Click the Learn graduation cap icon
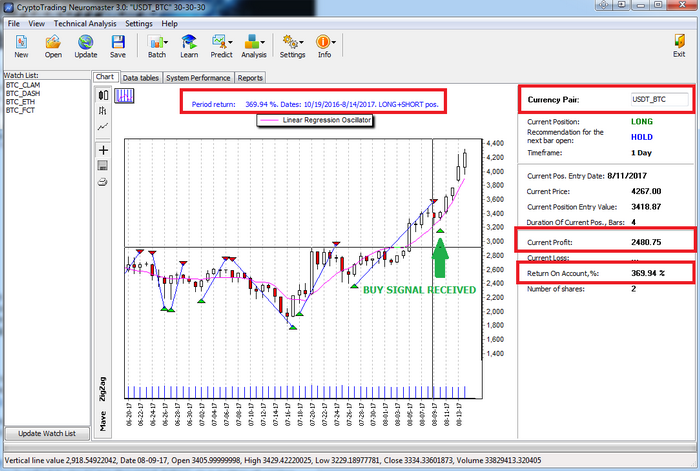 pyautogui.click(x=189, y=42)
